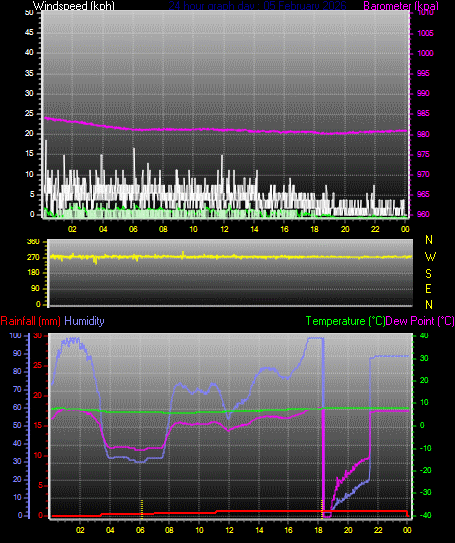
Task: Click barometer axis value "965"
Action: tap(423, 194)
